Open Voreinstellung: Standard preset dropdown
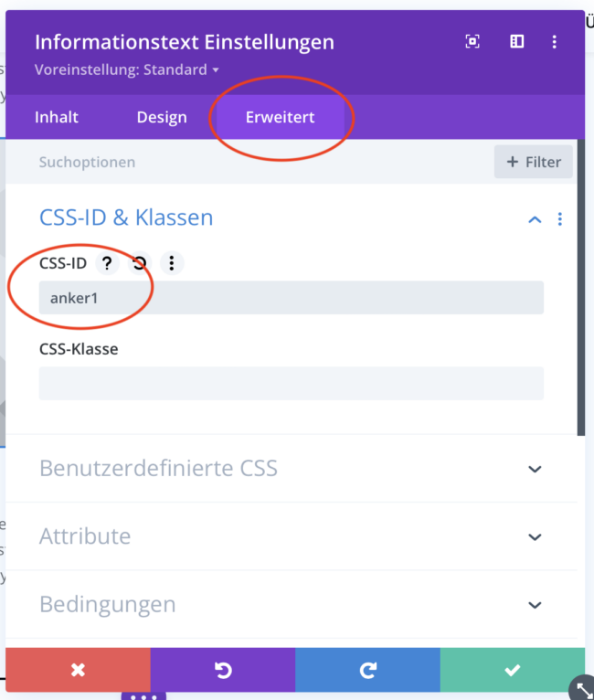This screenshot has width=594, height=700. (x=127, y=69)
